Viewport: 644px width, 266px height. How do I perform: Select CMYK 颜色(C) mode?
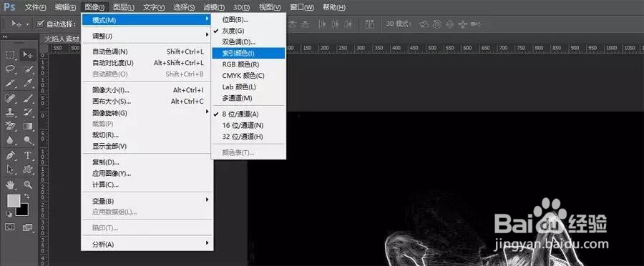coord(248,76)
